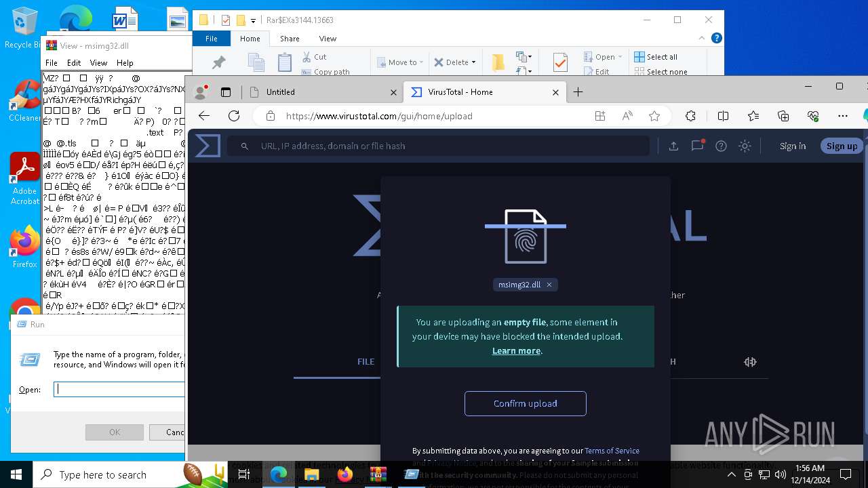868x488 pixels.
Task: Open Action Center notifications icon
Action: pos(845,474)
